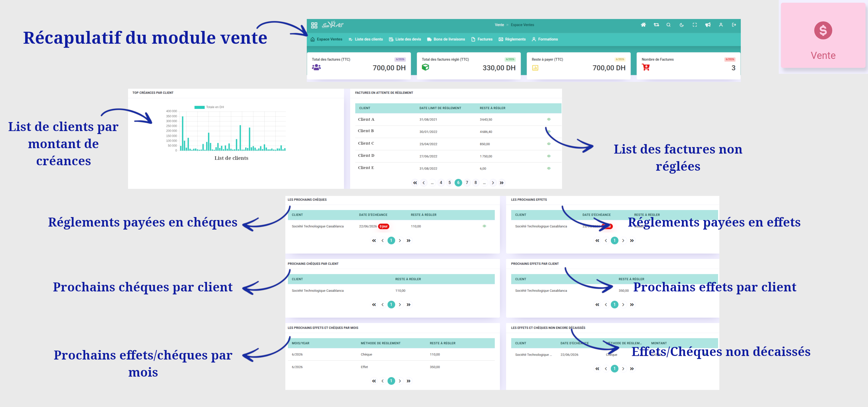Click the dollar icon on Vente tile
Screen dimensions: 868x407
pyautogui.click(x=823, y=30)
